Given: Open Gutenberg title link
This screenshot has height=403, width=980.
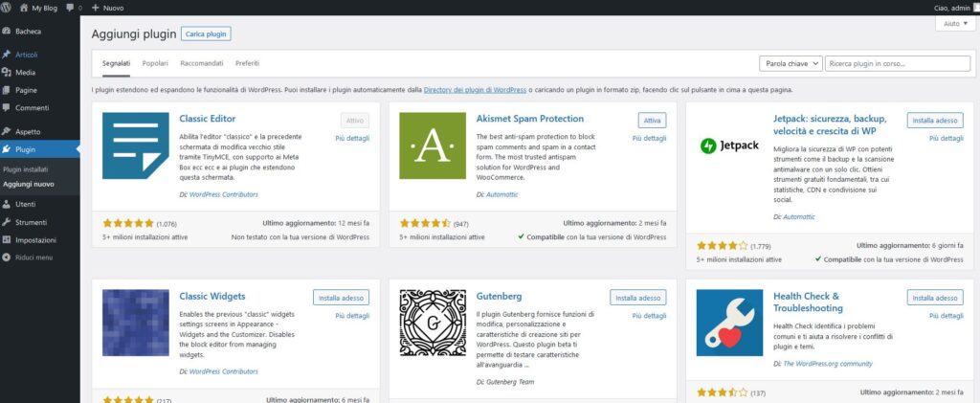Looking at the screenshot, I should click(499, 296).
